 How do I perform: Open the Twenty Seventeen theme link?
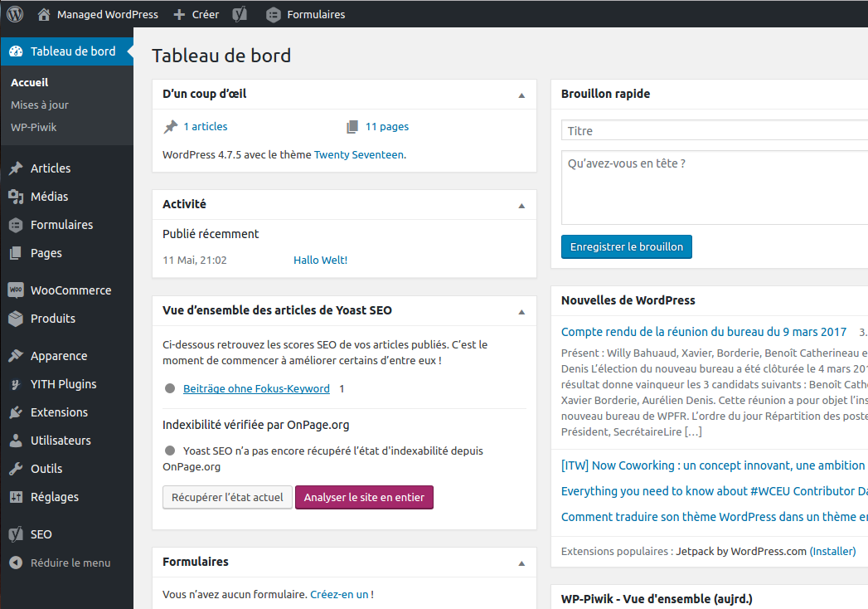click(x=359, y=155)
